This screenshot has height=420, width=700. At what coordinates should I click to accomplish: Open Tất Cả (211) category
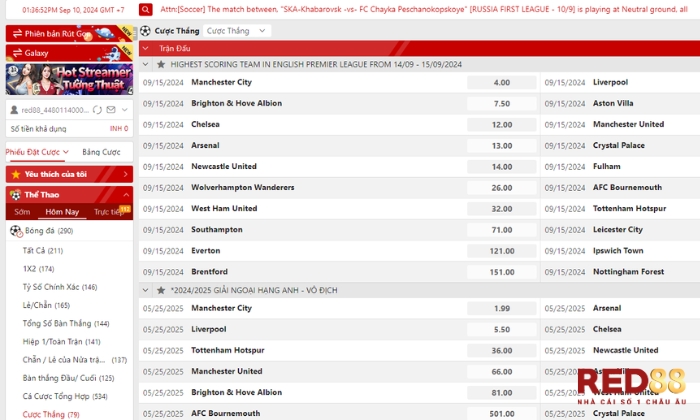tap(43, 251)
